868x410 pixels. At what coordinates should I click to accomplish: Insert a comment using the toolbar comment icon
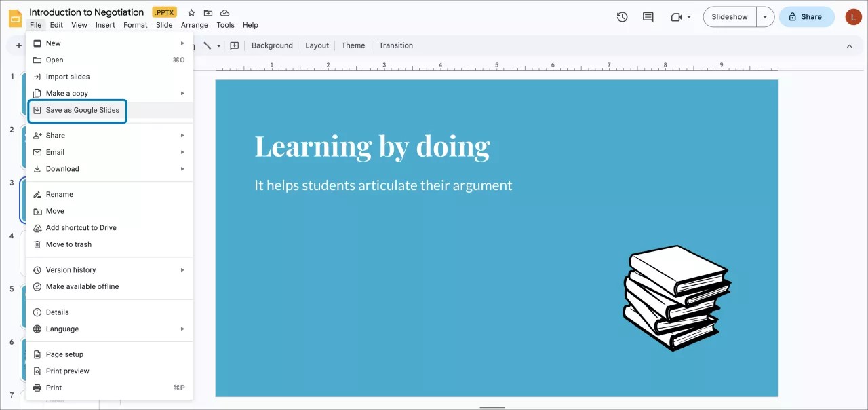(x=234, y=45)
